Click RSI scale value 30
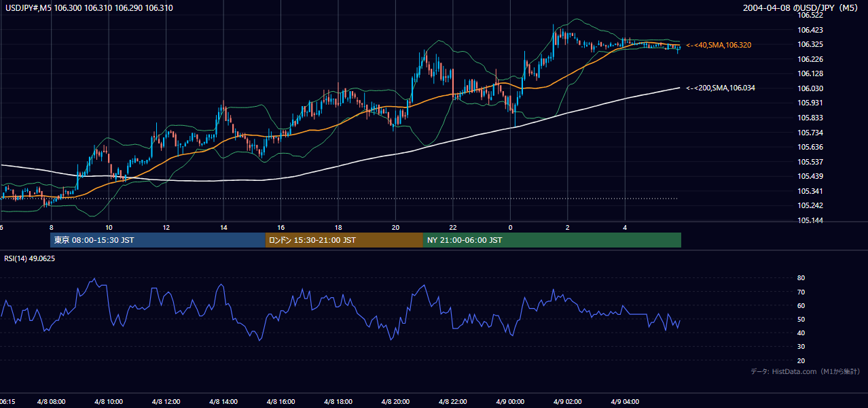Viewport: 868px width, 408px height. [x=801, y=347]
